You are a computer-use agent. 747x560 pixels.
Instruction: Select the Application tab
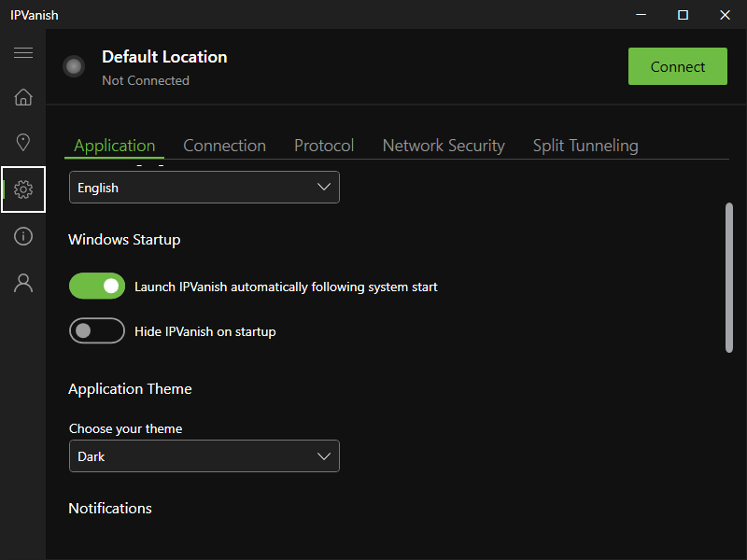click(x=115, y=146)
